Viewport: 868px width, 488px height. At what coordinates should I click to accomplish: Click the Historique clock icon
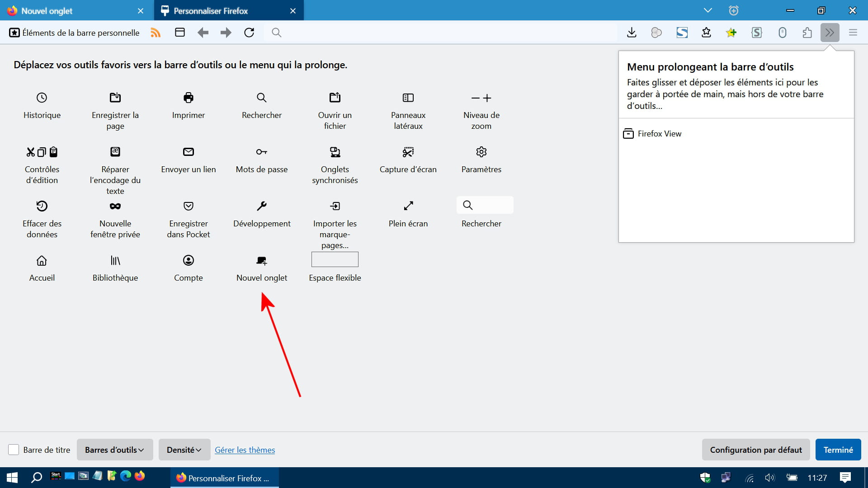pyautogui.click(x=42, y=98)
